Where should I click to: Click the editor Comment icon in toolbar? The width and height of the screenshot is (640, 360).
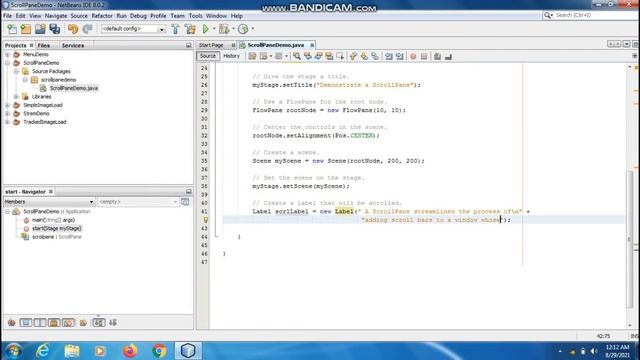(438, 56)
